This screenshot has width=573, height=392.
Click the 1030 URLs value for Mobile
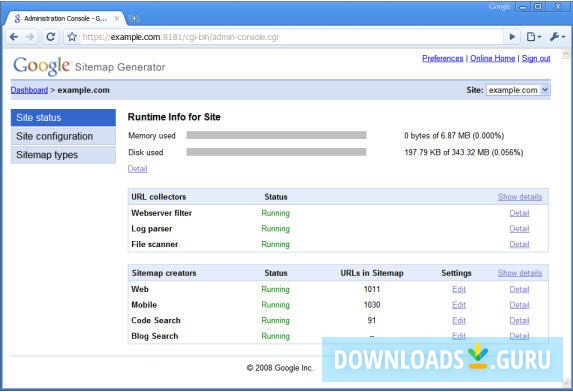[372, 305]
